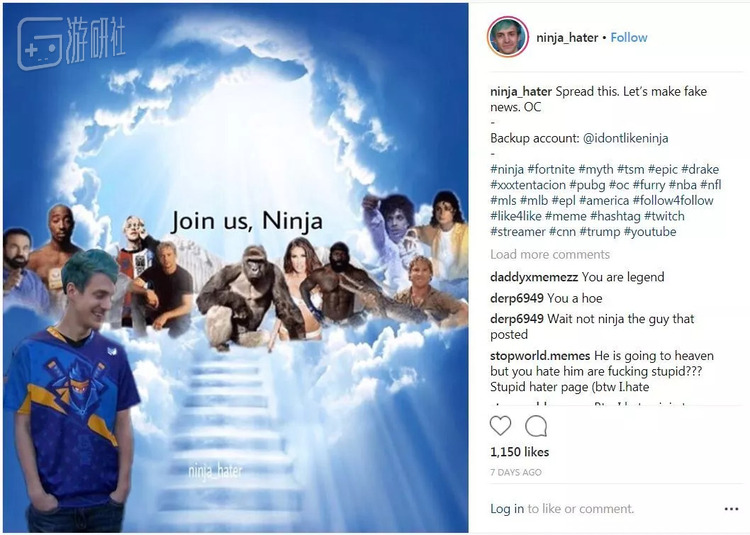Open the #twitch hashtag
This screenshot has width=750, height=535.
pyautogui.click(x=664, y=216)
